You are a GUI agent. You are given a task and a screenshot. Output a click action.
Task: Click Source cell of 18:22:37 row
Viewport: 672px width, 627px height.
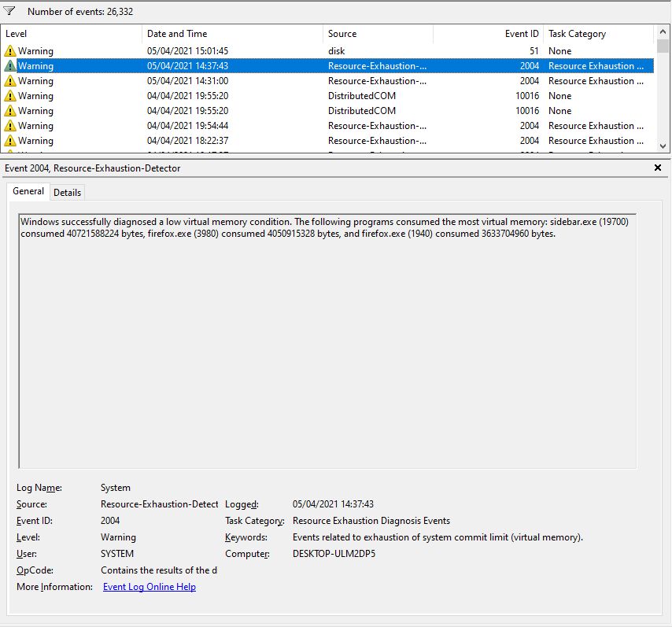(x=377, y=141)
